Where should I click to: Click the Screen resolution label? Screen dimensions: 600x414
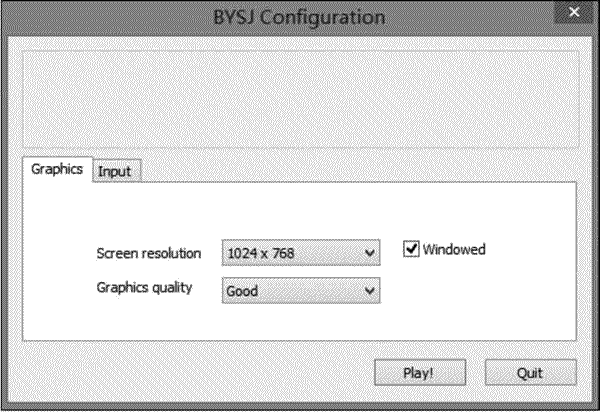tap(149, 252)
